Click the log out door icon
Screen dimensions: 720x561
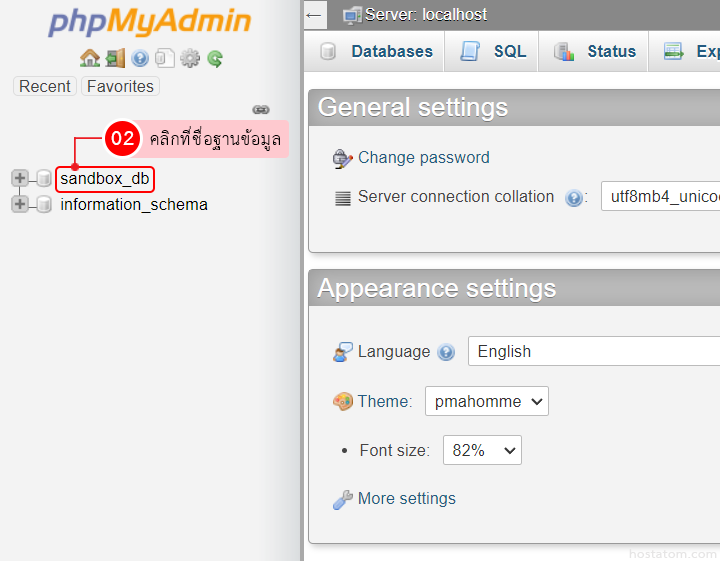(115, 58)
